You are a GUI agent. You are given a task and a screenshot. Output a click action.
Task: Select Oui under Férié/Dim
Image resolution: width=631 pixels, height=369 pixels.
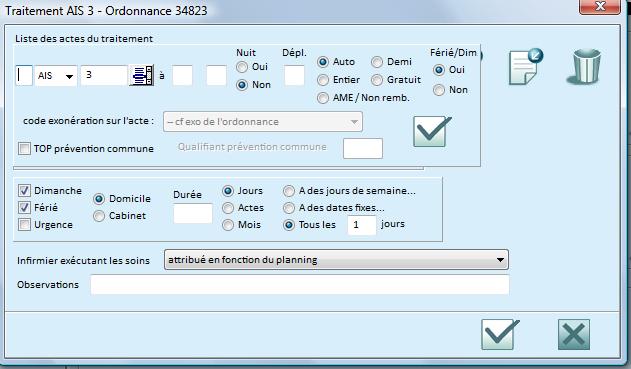tap(439, 70)
